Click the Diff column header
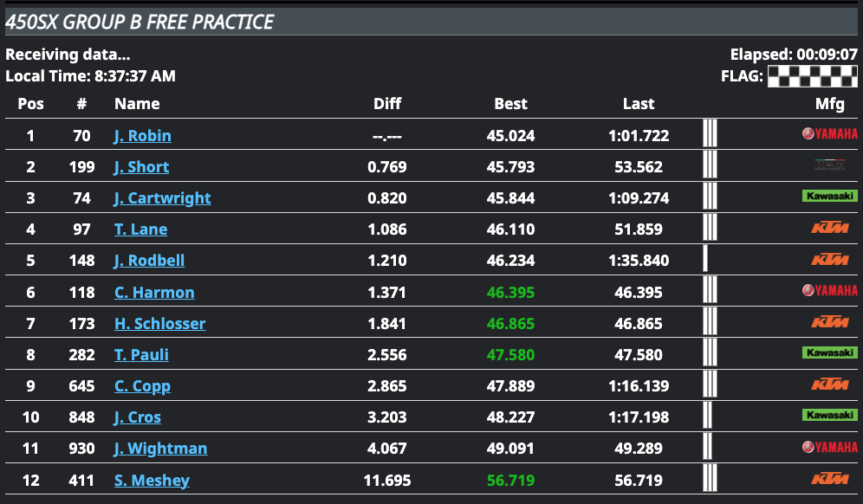The width and height of the screenshot is (863, 504). click(x=387, y=104)
